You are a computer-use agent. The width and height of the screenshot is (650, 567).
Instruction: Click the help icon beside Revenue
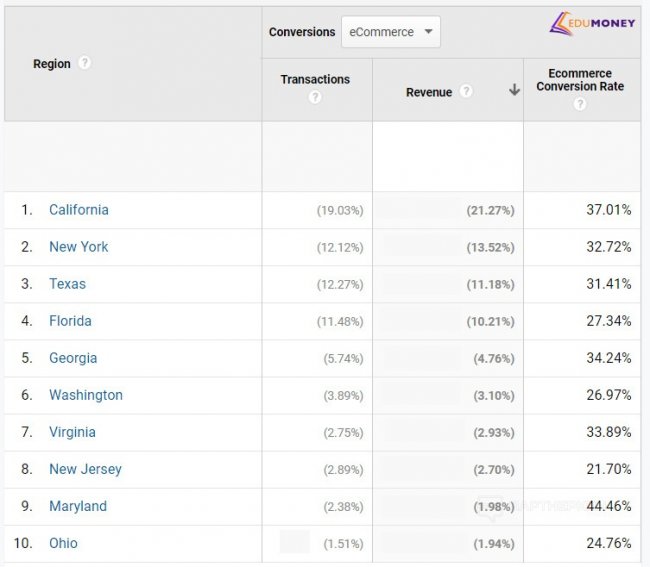(x=466, y=91)
